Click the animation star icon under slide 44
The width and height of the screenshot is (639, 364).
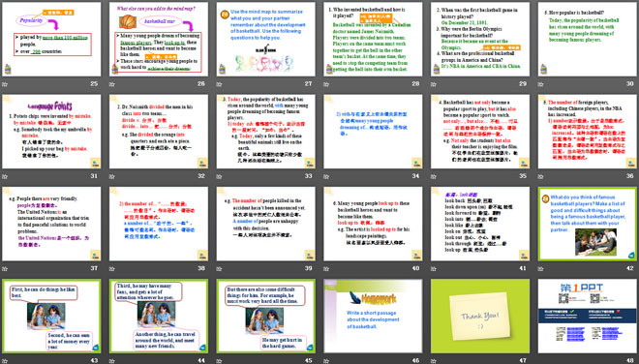(111, 361)
